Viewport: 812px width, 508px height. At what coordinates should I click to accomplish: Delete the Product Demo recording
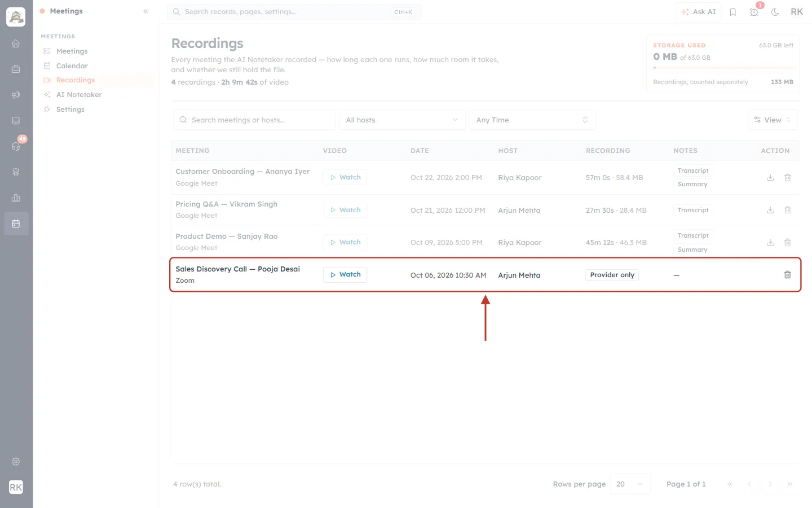coord(788,242)
